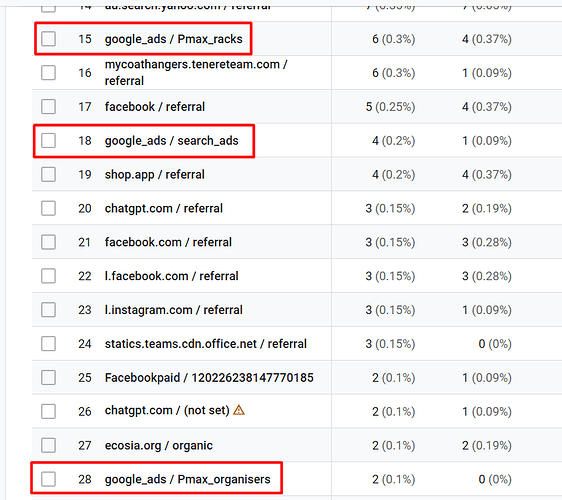Click the google_ads / search_ads row label
Viewport: 562px width, 500px height.
171,141
